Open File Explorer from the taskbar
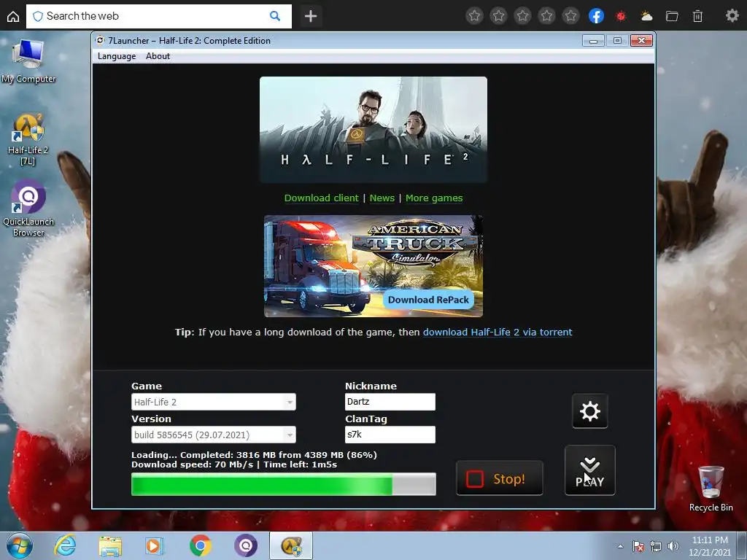 tap(110, 545)
